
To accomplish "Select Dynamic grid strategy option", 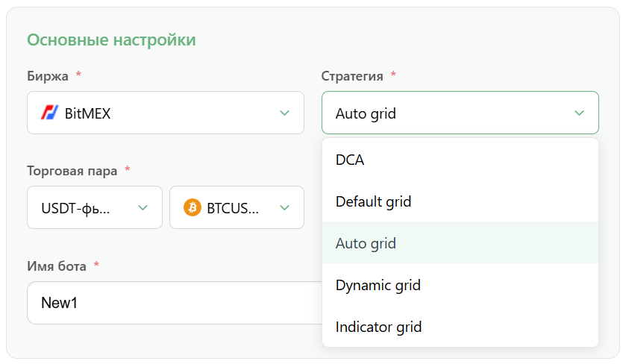I will click(460, 285).
